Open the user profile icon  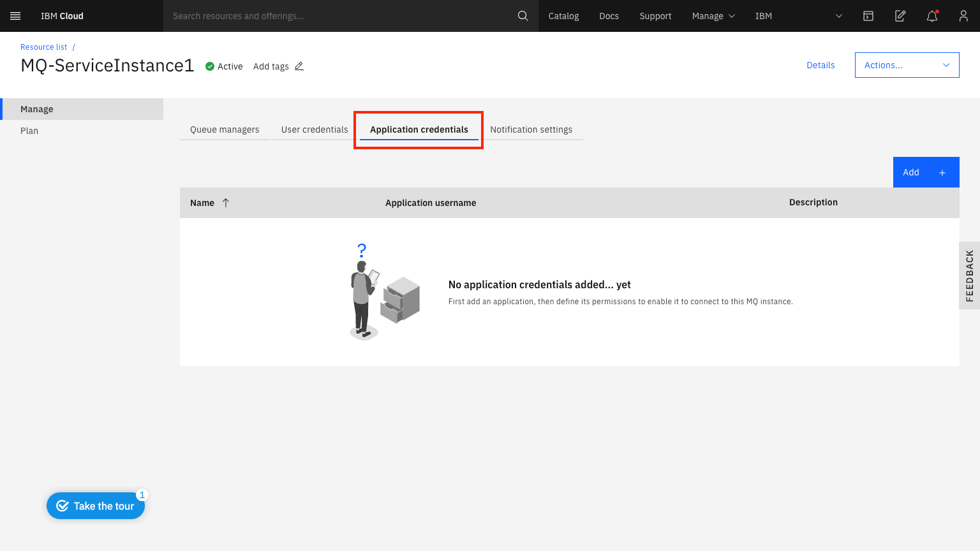963,16
